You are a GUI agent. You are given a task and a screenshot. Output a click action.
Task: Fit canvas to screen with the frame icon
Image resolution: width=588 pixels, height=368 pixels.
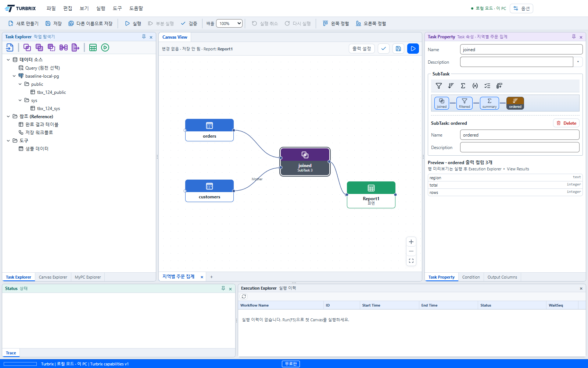coord(411,261)
